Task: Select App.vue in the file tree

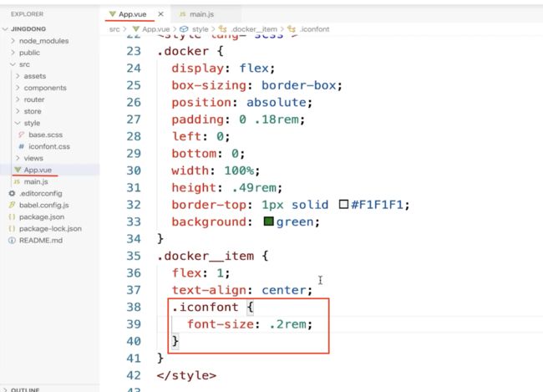Action: (x=38, y=170)
